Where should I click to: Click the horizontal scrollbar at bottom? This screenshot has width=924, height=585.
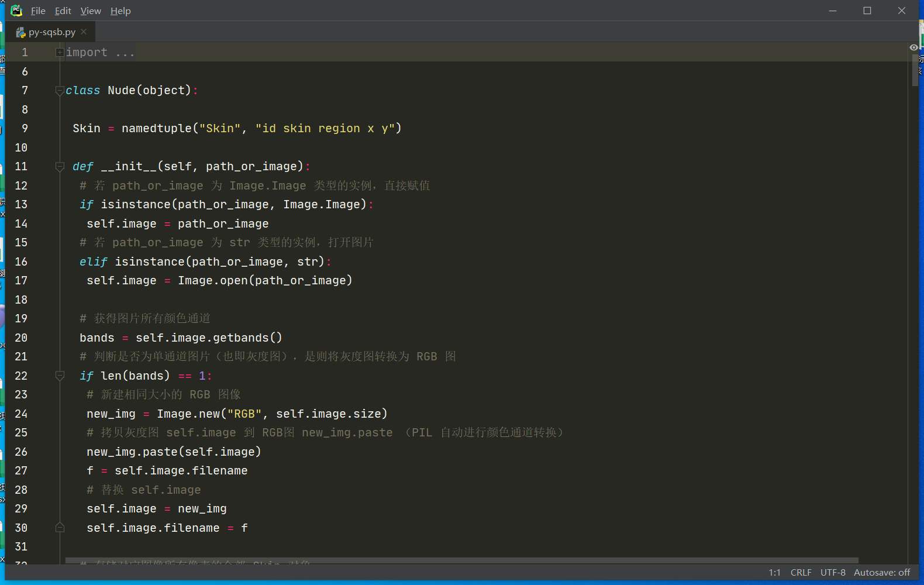pos(461,560)
